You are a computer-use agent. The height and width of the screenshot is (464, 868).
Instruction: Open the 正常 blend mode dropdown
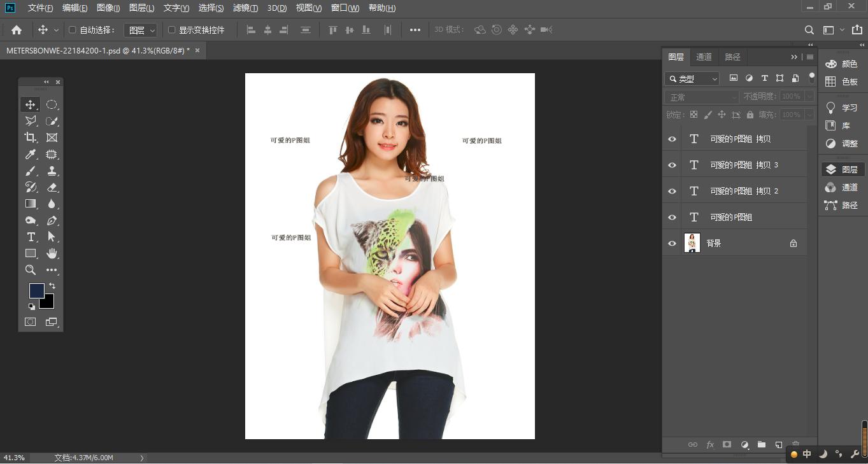pos(701,97)
